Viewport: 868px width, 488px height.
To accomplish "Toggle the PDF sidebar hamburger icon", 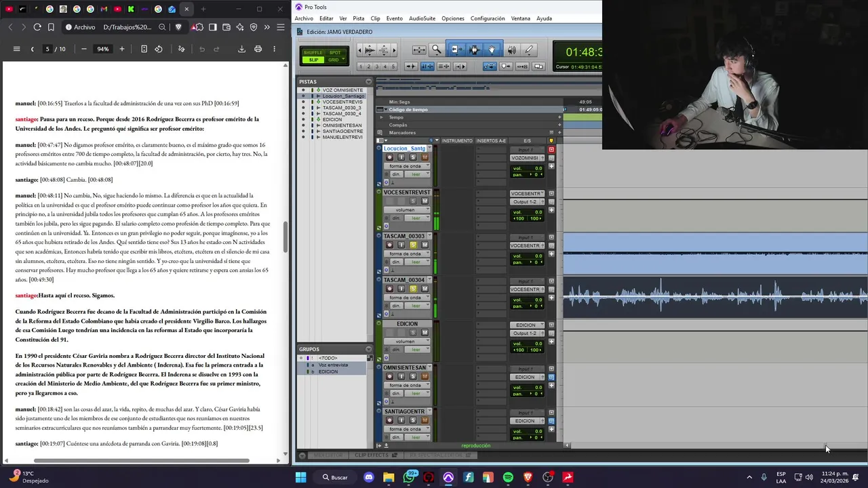I will [x=16, y=49].
